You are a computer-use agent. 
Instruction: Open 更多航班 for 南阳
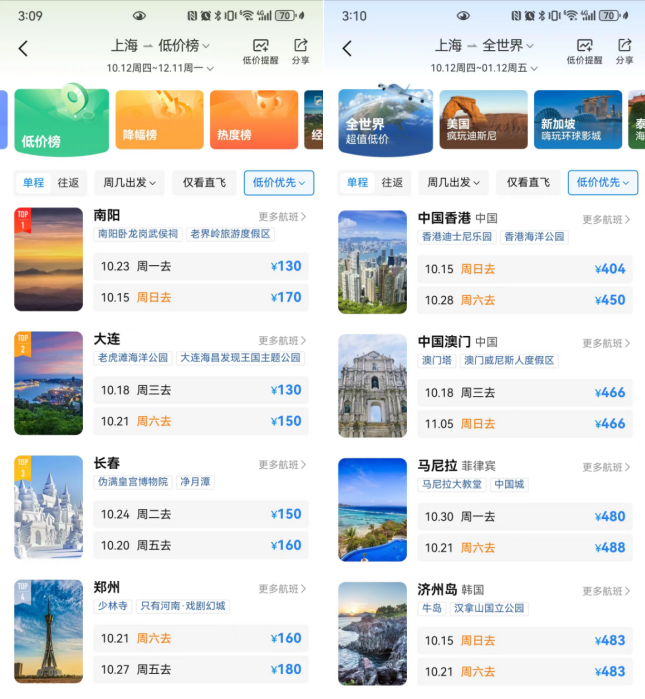pos(282,217)
